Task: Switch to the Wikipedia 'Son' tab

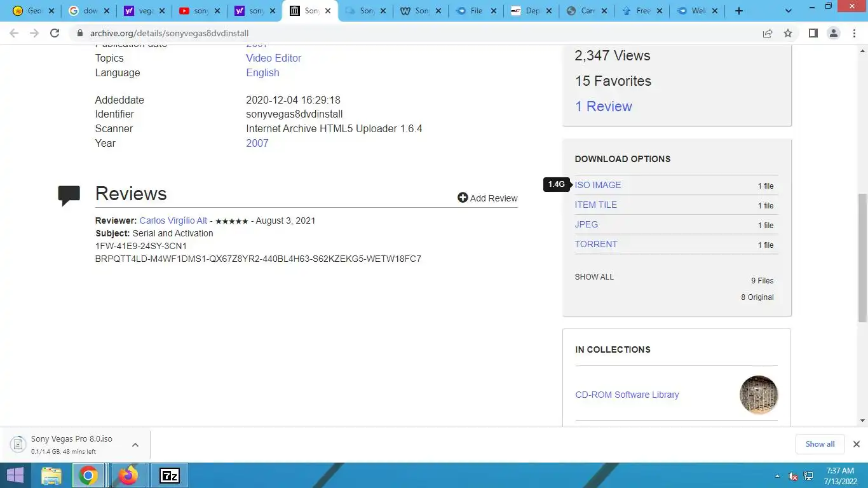Action: pos(421,11)
